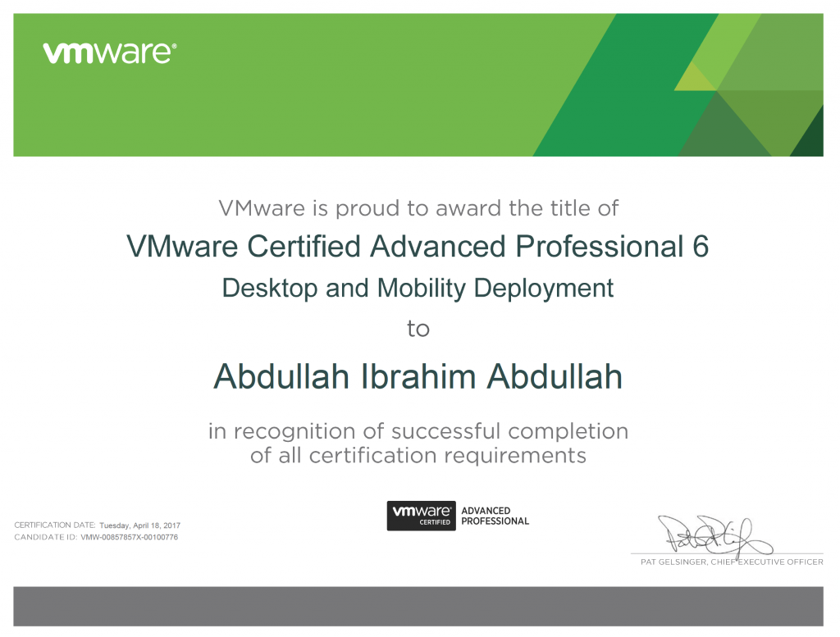
Task: Click the 'ADVANCED PROFESSIONAL' badge text
Action: [495, 516]
